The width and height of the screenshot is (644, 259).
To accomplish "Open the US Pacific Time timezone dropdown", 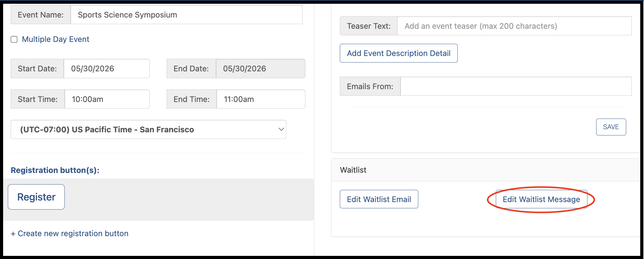I will pyautogui.click(x=148, y=129).
